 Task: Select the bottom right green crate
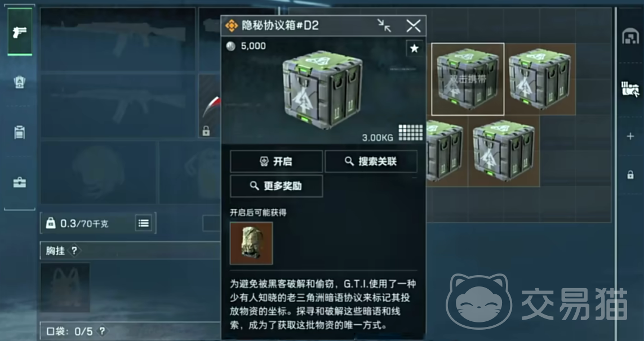(x=504, y=151)
